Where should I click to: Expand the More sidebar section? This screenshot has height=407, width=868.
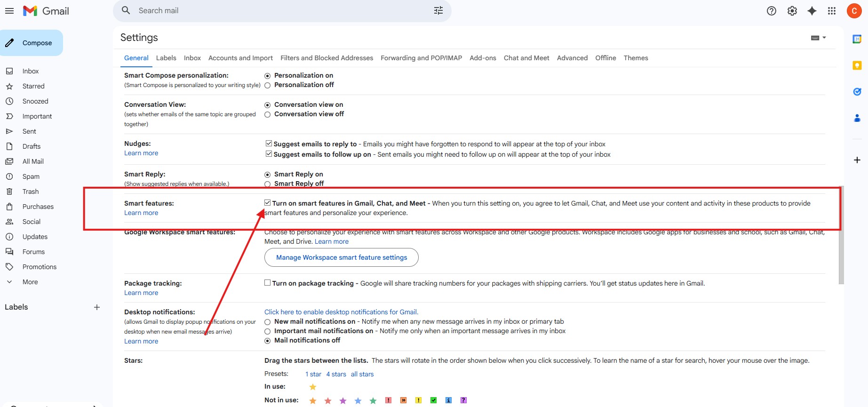(30, 282)
